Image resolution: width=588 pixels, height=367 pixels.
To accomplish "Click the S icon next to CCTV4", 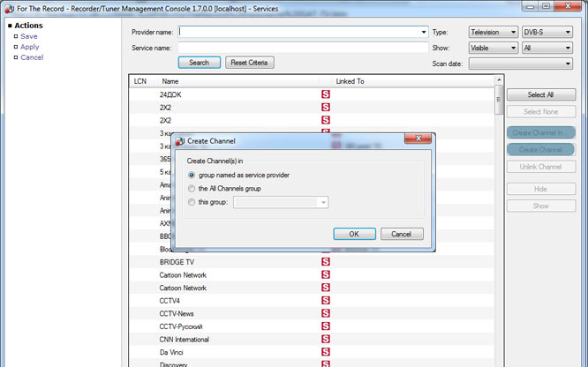I will pos(324,301).
